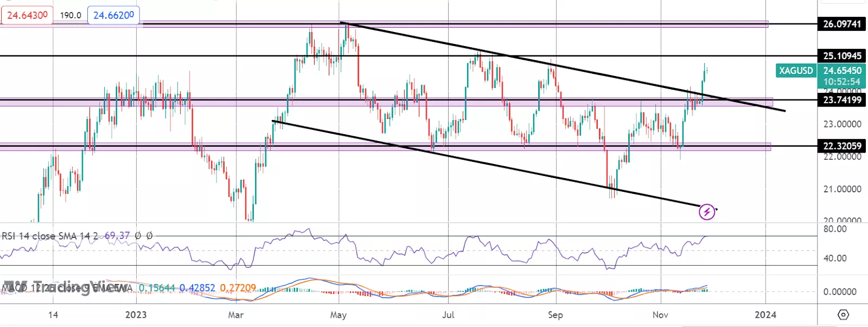Click the blue buy price 24.662 button
This screenshot has width=868, height=327.
[113, 15]
